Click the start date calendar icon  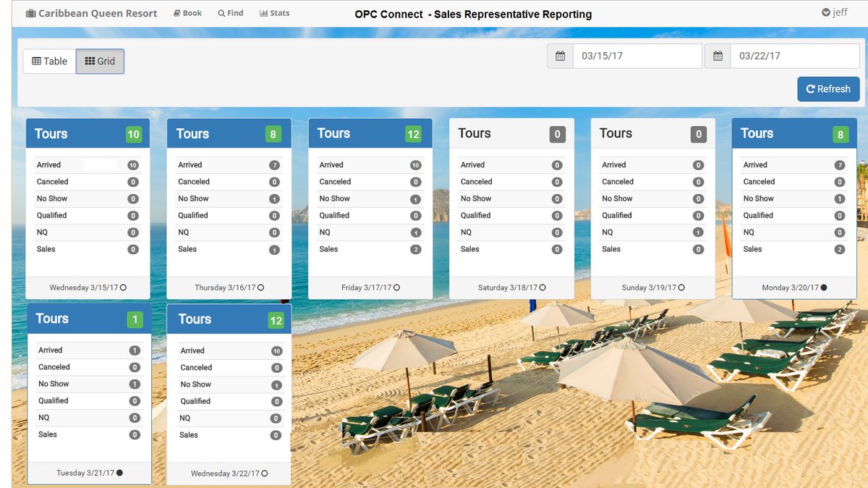pos(560,56)
